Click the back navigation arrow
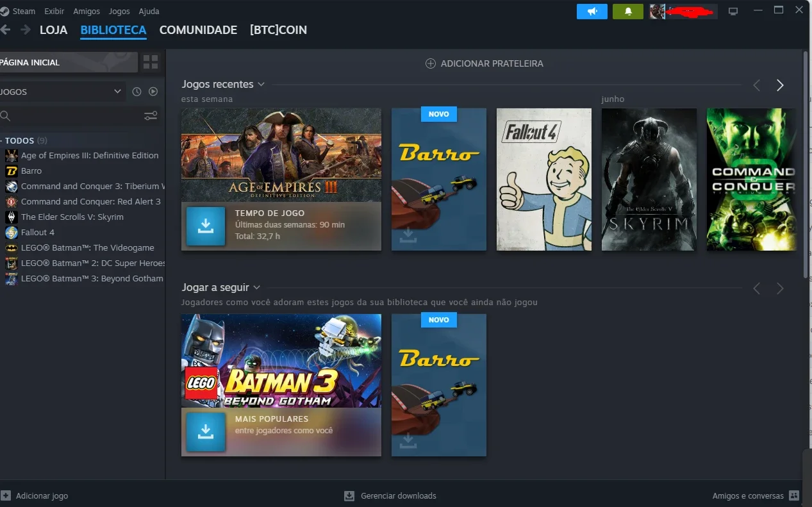 pyautogui.click(x=5, y=29)
